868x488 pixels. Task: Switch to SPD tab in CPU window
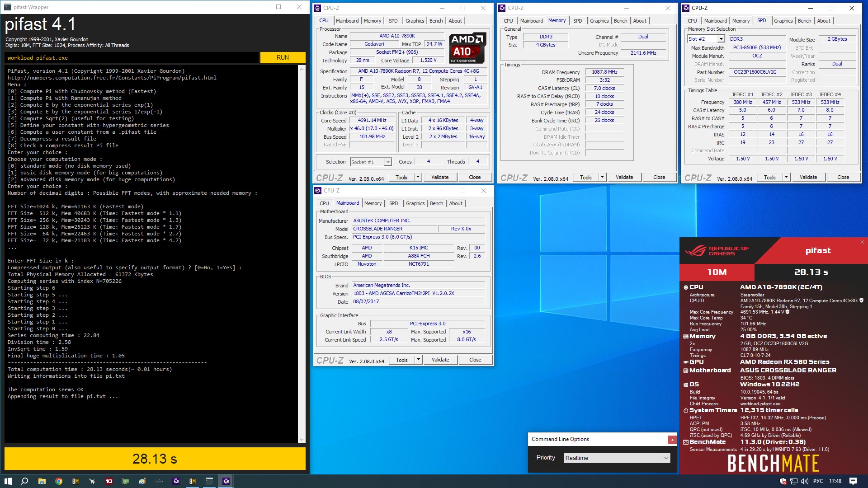coord(393,21)
